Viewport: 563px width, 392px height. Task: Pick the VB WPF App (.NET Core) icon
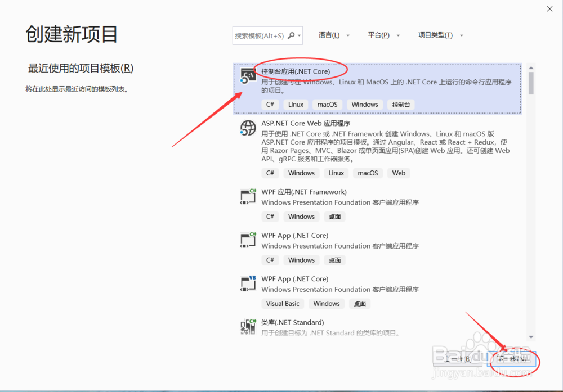tap(248, 283)
